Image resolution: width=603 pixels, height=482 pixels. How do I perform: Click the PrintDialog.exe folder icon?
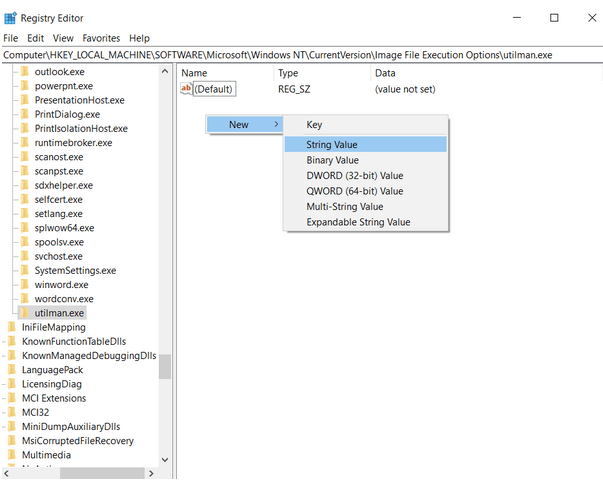click(25, 114)
